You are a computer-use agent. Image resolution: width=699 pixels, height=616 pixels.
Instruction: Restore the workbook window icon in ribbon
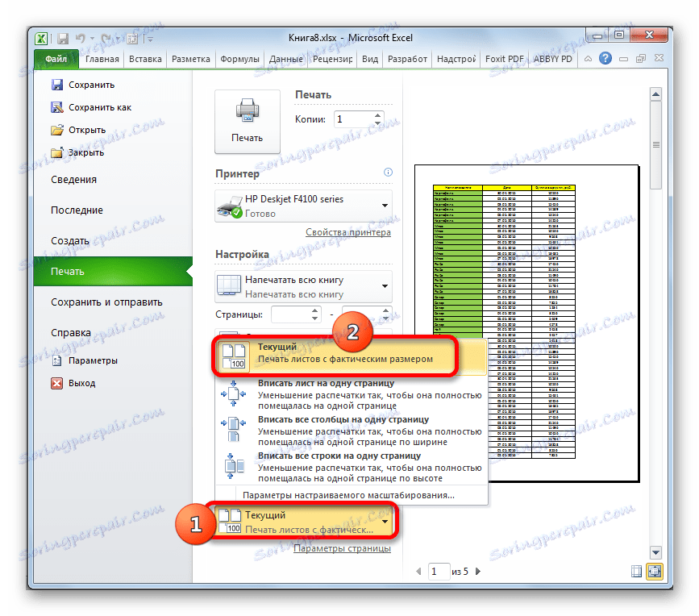click(x=641, y=59)
